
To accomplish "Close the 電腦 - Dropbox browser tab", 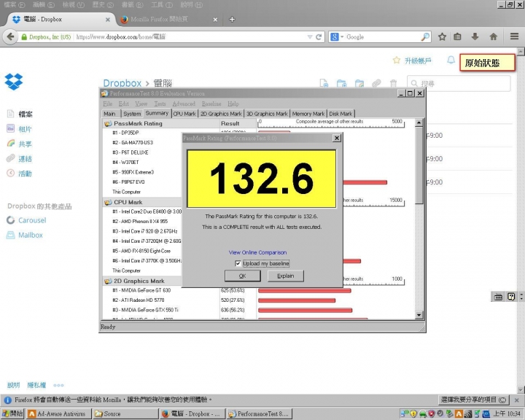I will point(108,20).
